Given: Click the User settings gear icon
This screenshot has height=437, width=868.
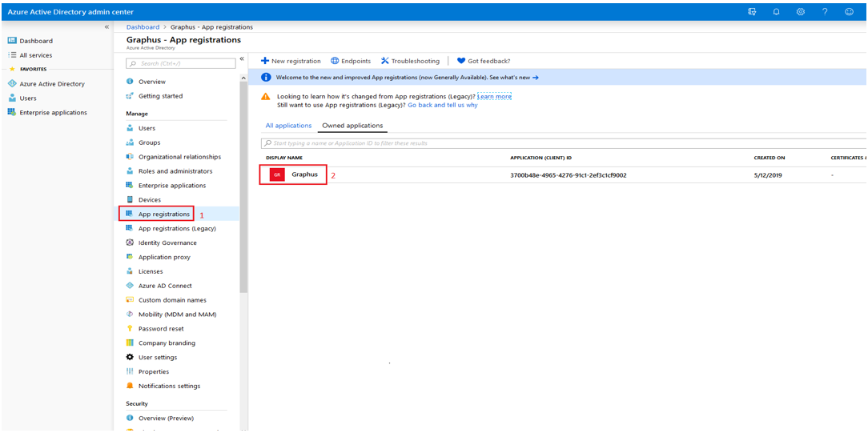Looking at the screenshot, I should click(x=130, y=357).
